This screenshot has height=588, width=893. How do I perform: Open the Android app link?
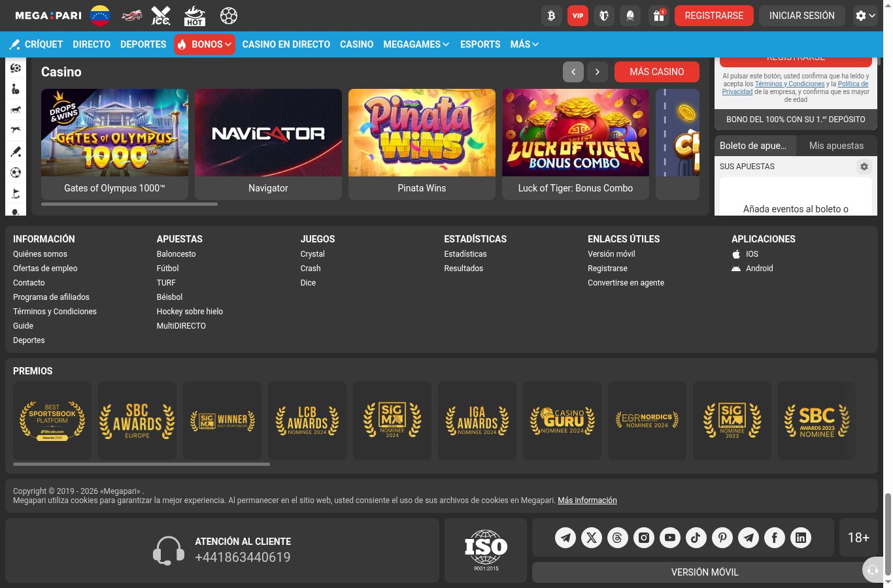click(x=752, y=269)
